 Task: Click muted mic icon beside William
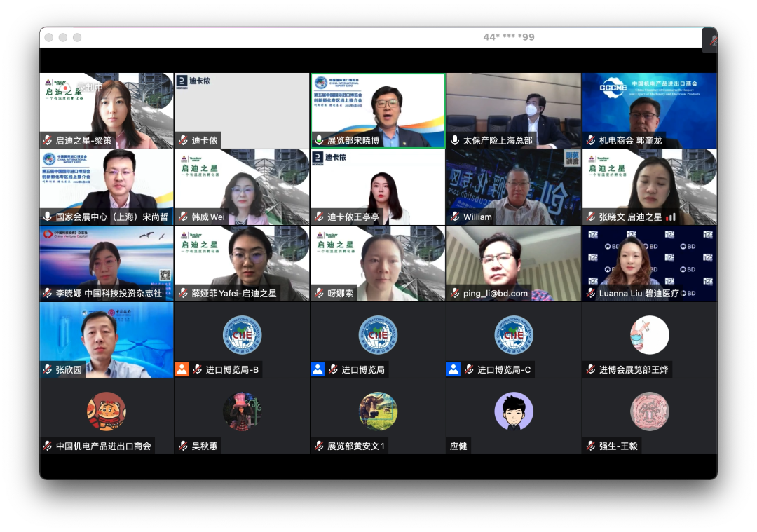[x=455, y=217]
